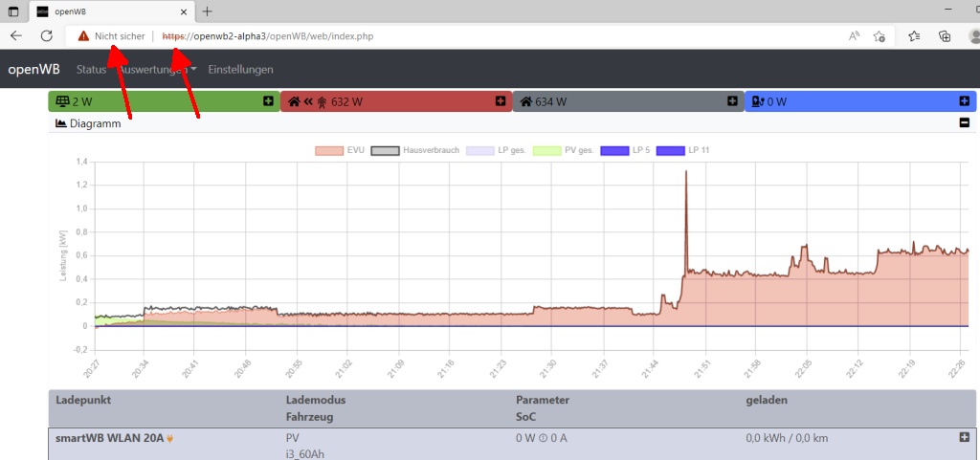Image resolution: width=980 pixels, height=460 pixels.
Task: Expand the smartWB WLAN 20A row details
Action: 964,438
